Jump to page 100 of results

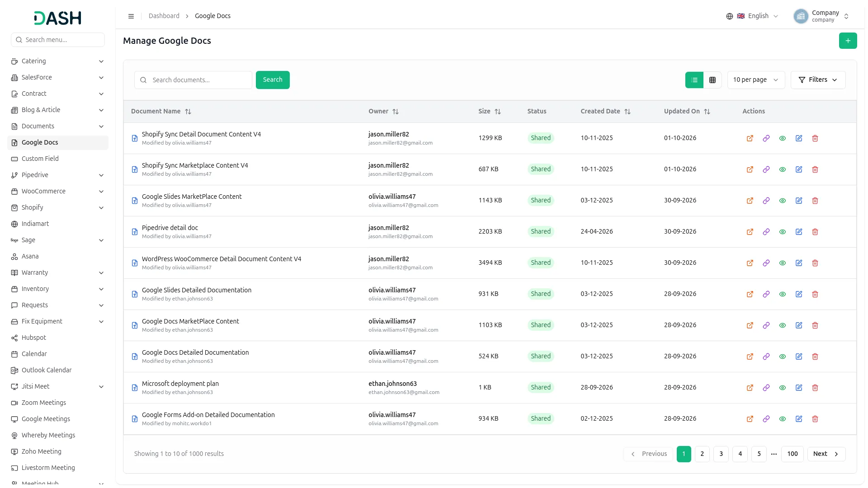tap(792, 454)
